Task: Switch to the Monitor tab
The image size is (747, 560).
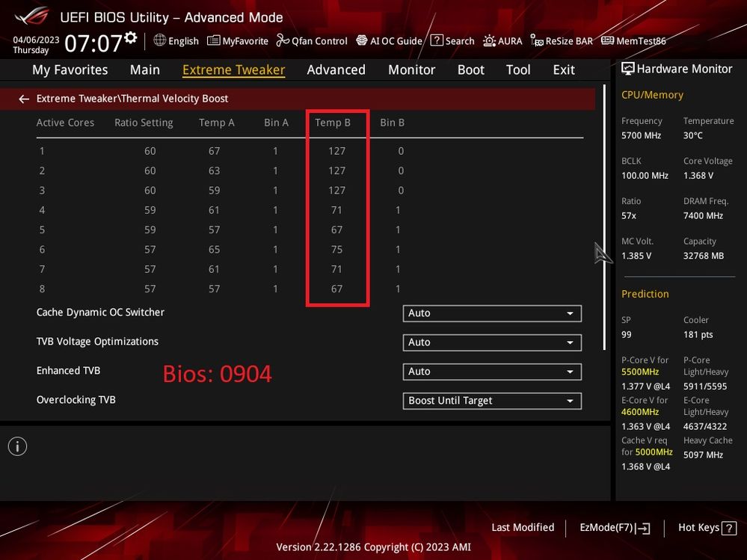Action: tap(411, 70)
